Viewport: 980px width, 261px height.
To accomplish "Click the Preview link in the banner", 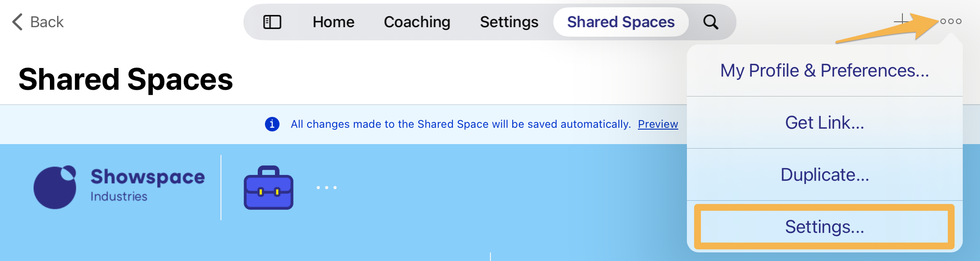I will (x=658, y=124).
